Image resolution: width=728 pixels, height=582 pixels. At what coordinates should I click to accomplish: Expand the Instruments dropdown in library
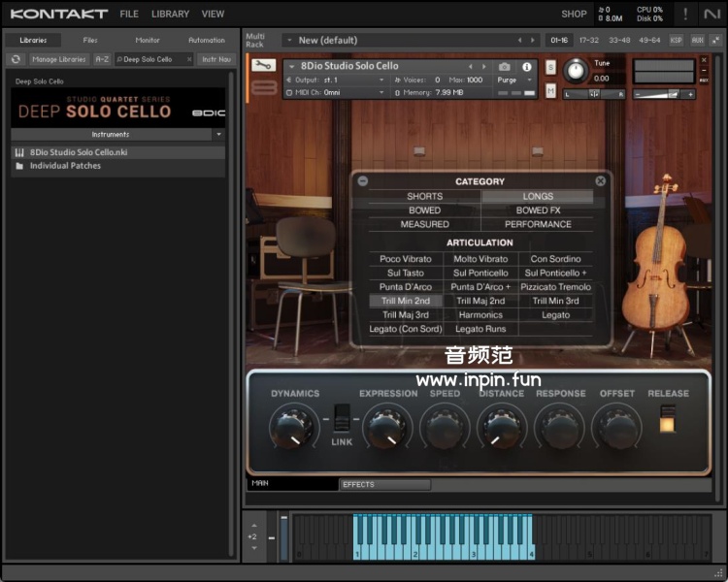click(x=218, y=135)
